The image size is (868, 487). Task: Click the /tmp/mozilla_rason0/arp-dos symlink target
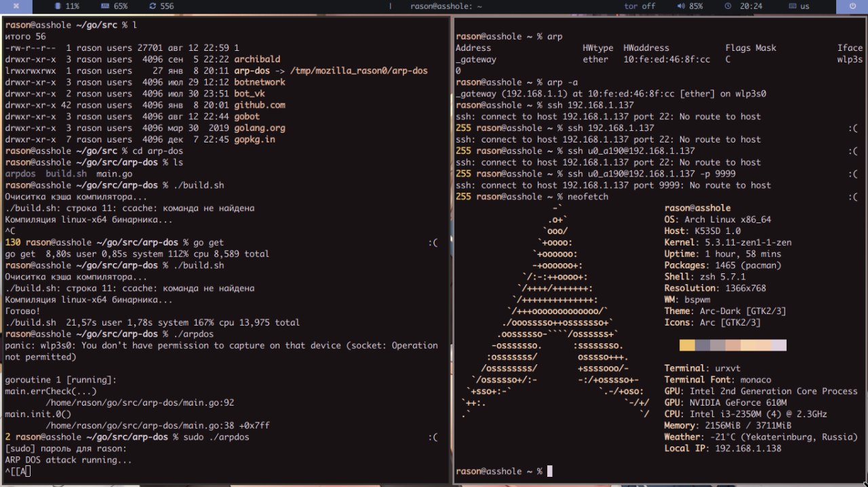[359, 71]
